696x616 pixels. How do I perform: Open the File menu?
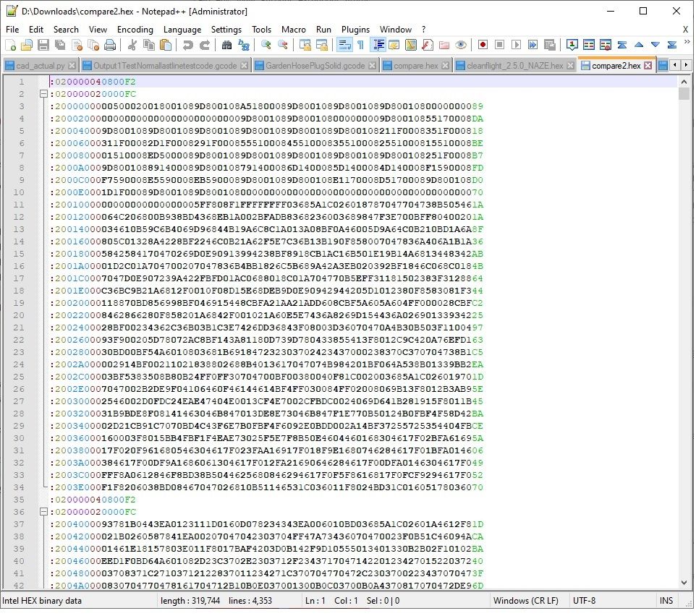[12, 29]
